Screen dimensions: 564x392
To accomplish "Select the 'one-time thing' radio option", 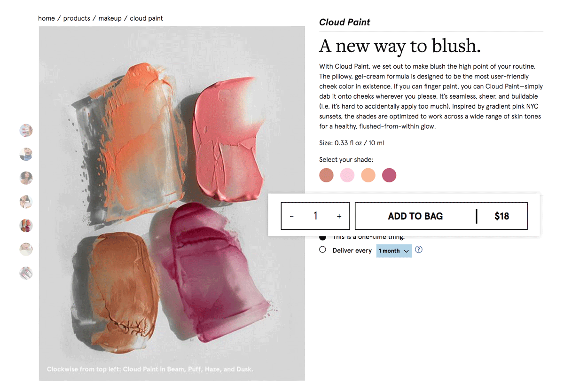I will (x=322, y=237).
